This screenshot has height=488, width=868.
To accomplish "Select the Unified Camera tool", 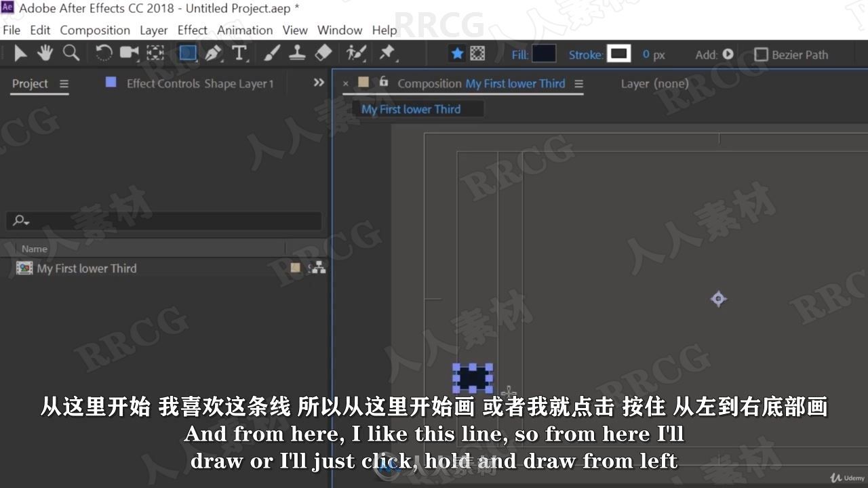I will pos(129,54).
